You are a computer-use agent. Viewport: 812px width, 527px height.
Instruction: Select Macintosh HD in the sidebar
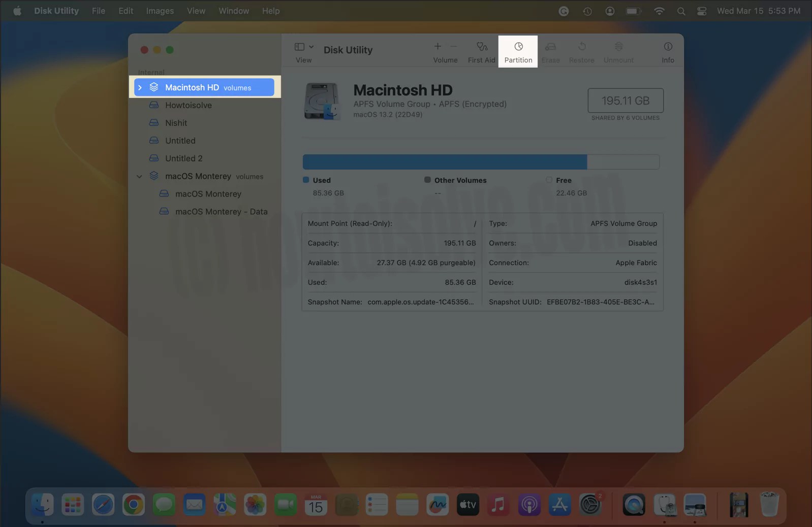tap(204, 87)
